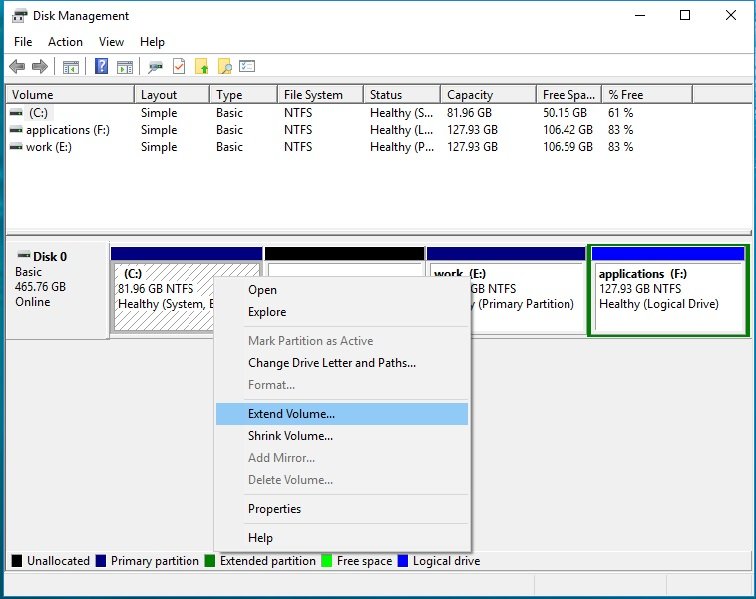Sort by the Type column header
The image size is (756, 599).
tap(243, 95)
